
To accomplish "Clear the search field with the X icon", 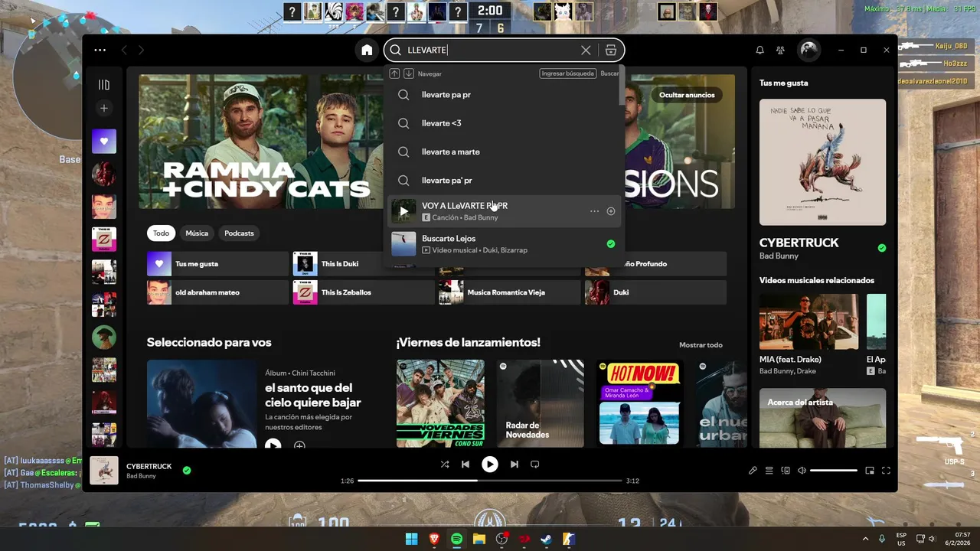I will (x=586, y=50).
